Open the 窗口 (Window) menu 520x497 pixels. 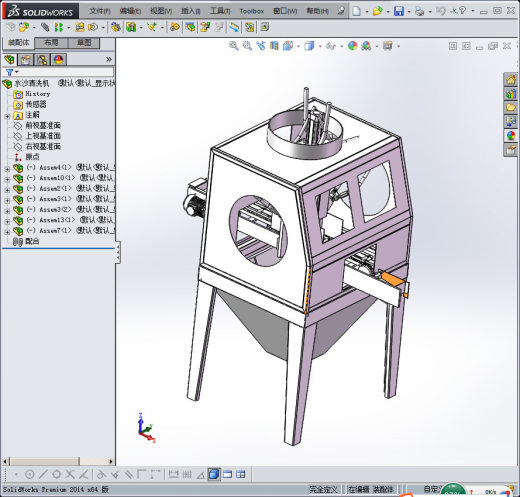tap(285, 11)
